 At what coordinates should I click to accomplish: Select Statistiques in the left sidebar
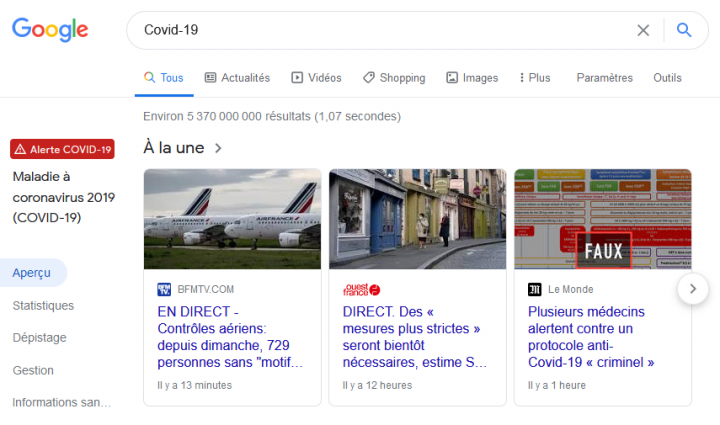pos(43,305)
